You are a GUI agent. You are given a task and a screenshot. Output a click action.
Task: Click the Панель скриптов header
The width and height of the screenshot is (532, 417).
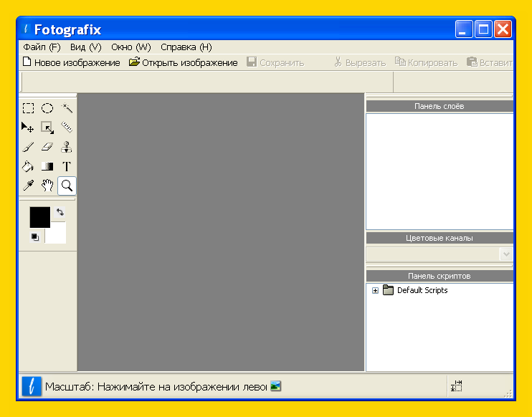[440, 276]
